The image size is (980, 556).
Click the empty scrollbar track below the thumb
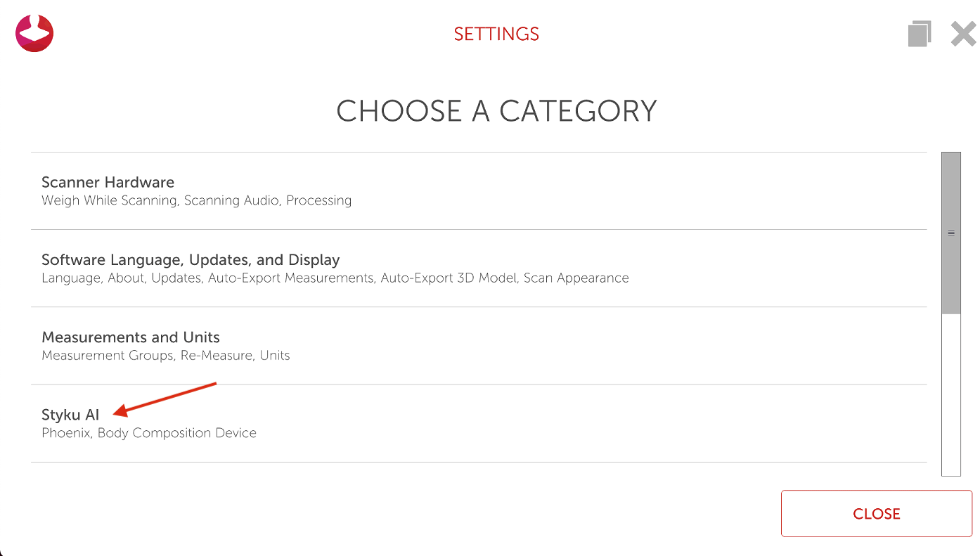951,394
